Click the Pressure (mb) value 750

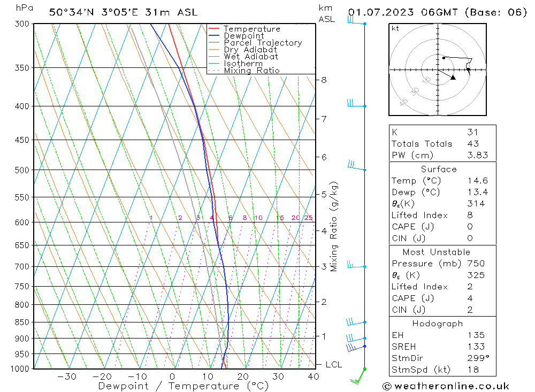click(476, 263)
